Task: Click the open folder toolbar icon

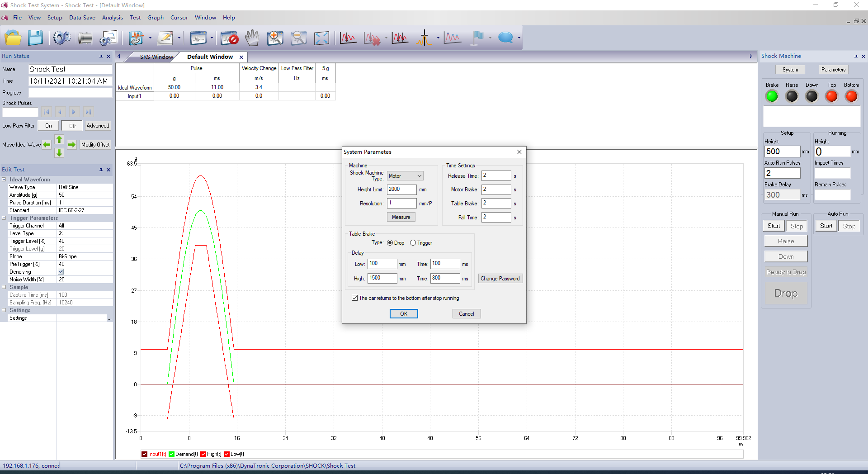Action: pyautogui.click(x=13, y=38)
